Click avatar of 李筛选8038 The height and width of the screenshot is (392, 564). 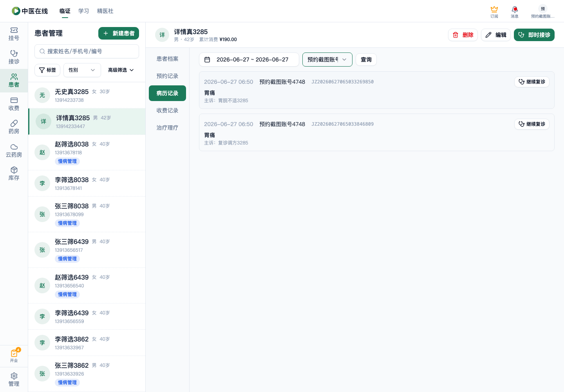pos(42,183)
